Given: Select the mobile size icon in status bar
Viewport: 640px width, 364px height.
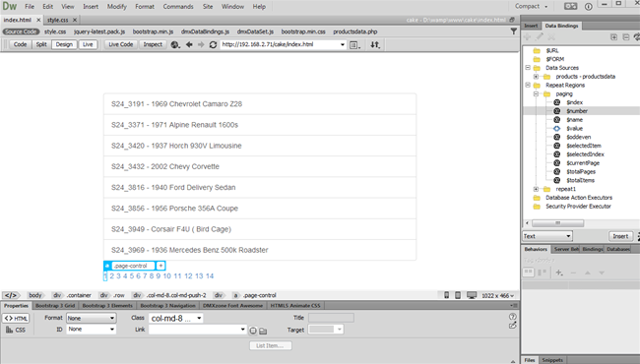Looking at the screenshot, I should [x=447, y=295].
